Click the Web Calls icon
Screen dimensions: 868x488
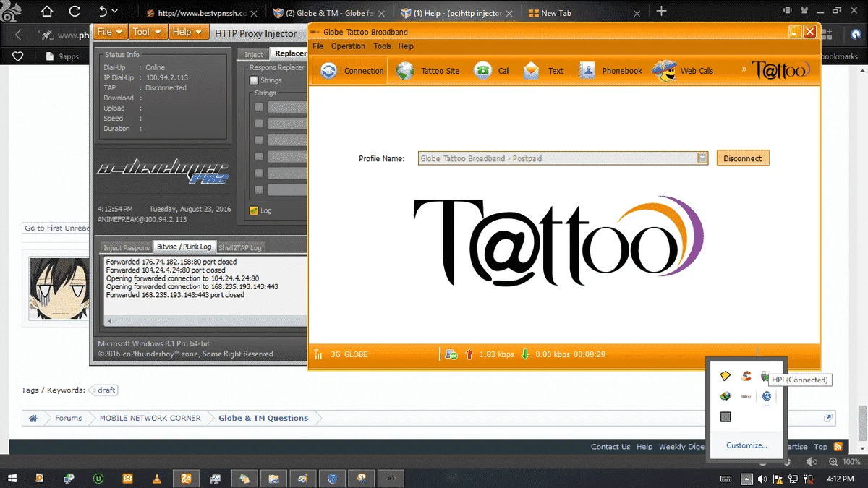[x=665, y=70]
